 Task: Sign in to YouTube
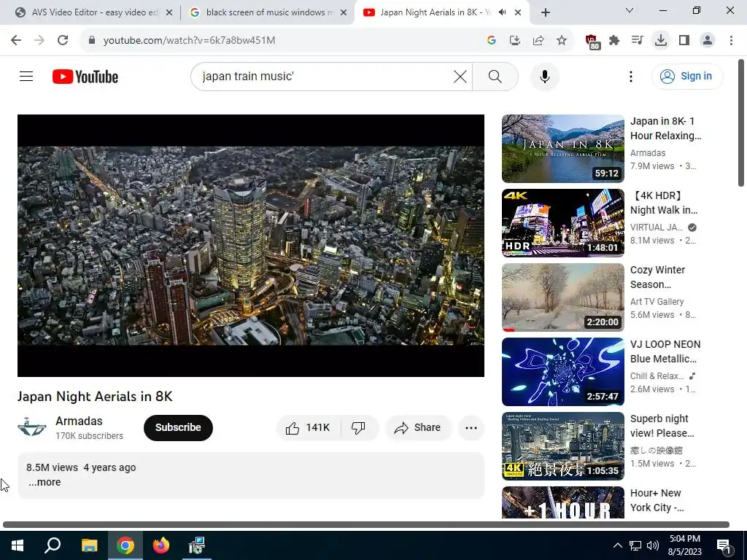coord(687,76)
